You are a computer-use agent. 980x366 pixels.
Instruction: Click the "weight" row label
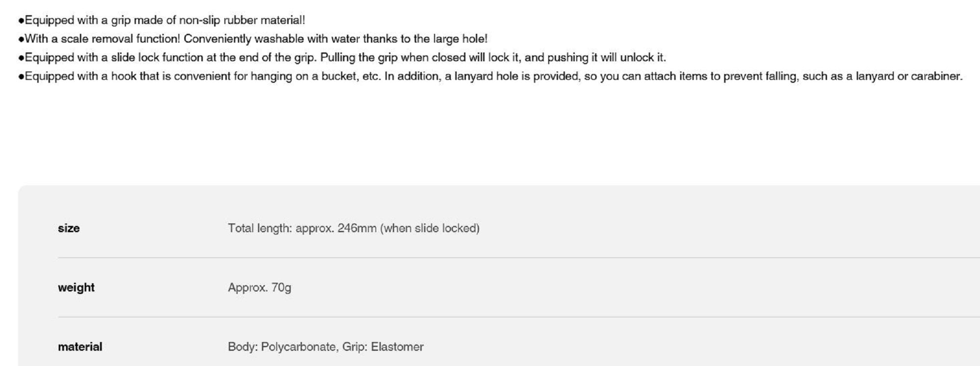[76, 287]
